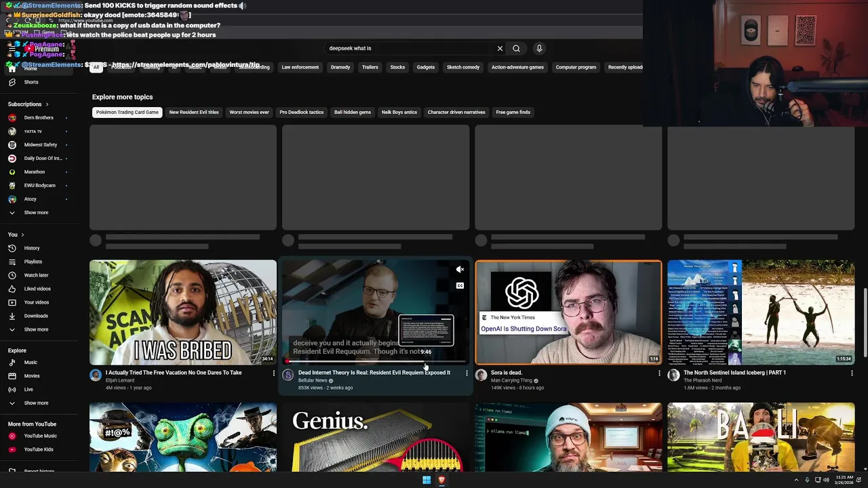The width and height of the screenshot is (868, 488).
Task: Open Midwest Safety subscription channel
Action: (41, 145)
